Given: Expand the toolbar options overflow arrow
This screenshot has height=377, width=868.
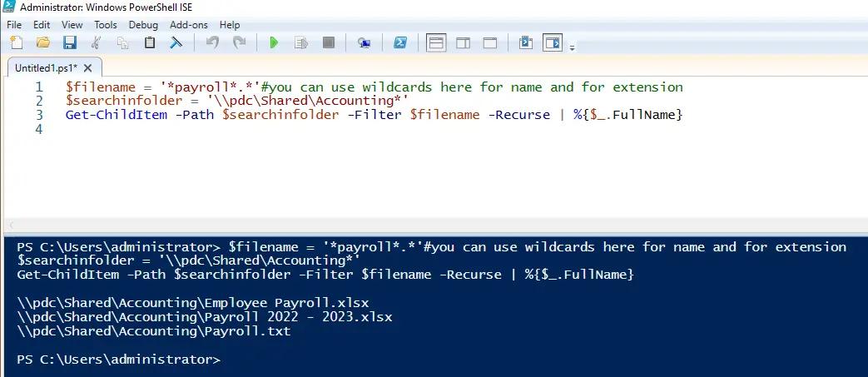Looking at the screenshot, I should tap(573, 47).
